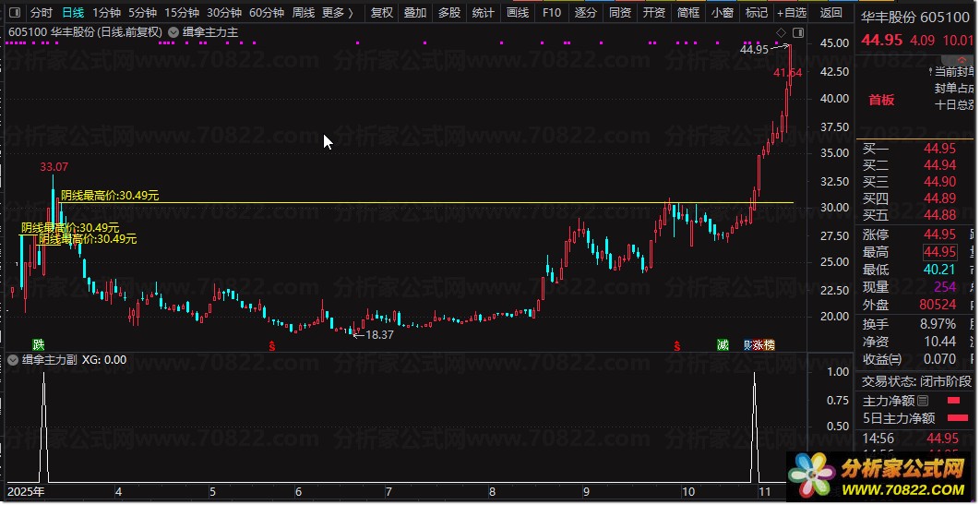The height and width of the screenshot is (505, 980).
Task: Click the 返回 back button
Action: [x=831, y=13]
